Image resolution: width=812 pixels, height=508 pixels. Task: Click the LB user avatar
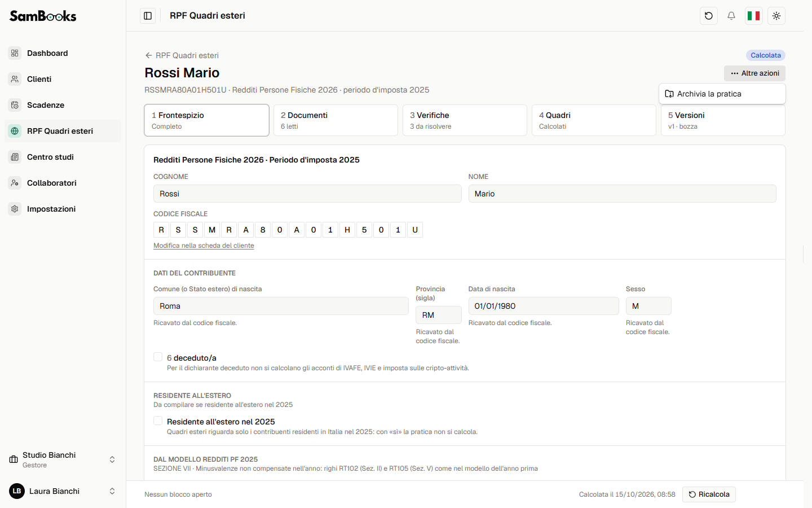tap(17, 491)
